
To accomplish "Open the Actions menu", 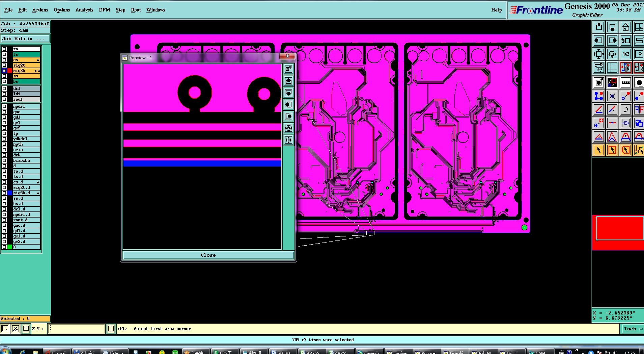I will click(x=40, y=10).
